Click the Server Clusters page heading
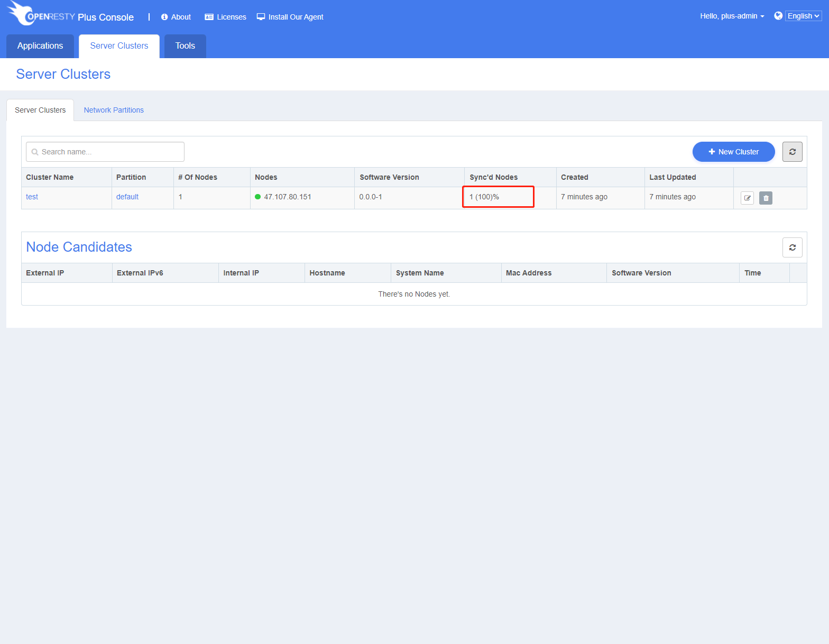 coord(63,74)
